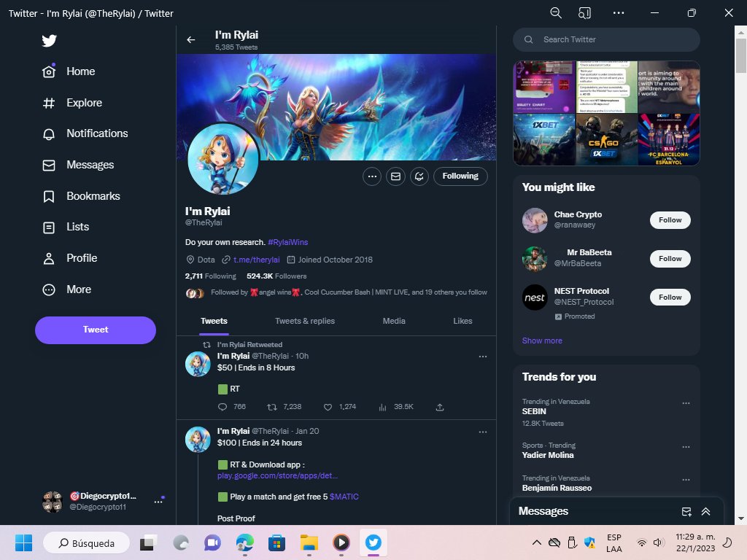Retweet the $50 giveaway tweet
The width and height of the screenshot is (747, 560).
pos(272,407)
